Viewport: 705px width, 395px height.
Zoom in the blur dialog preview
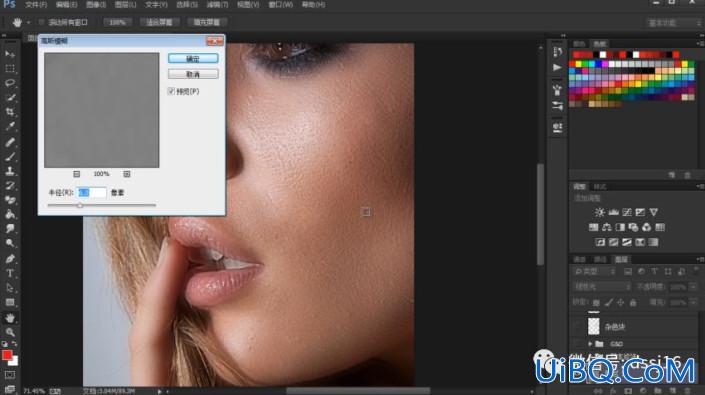127,174
